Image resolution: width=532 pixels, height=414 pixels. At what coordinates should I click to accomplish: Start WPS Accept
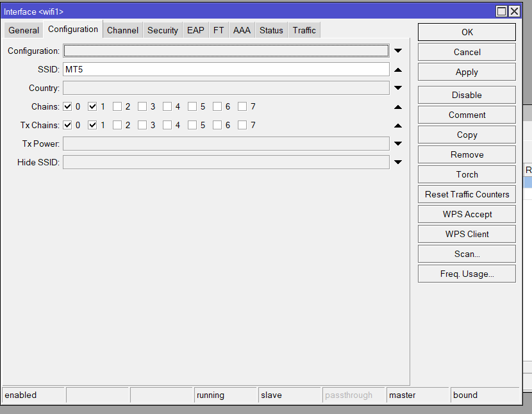(x=467, y=214)
